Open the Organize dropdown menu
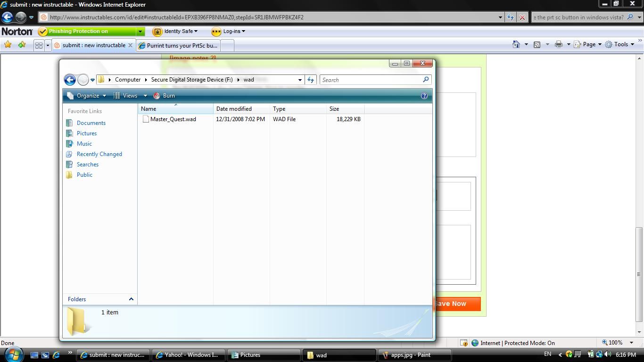 click(x=88, y=95)
